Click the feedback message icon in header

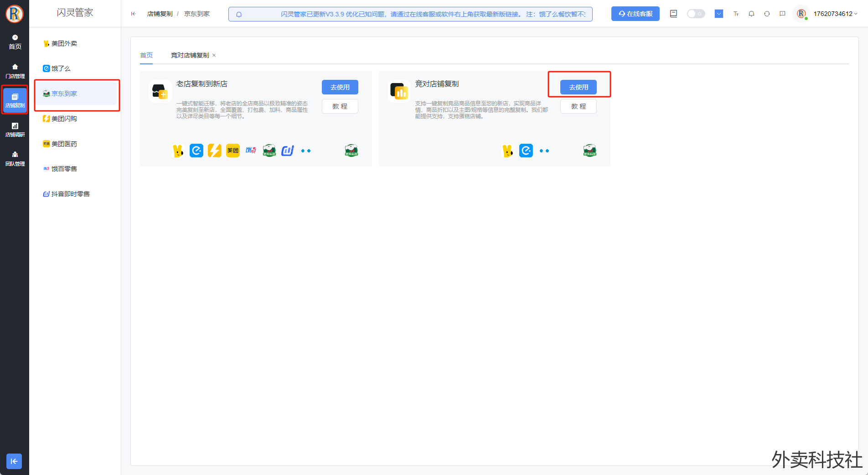(x=782, y=14)
